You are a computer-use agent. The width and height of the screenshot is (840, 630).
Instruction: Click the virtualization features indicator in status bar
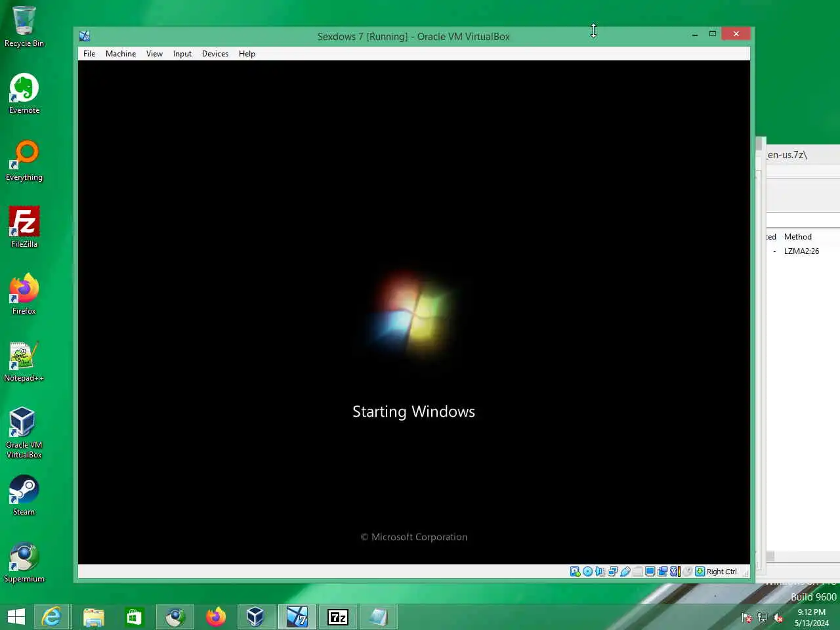click(x=675, y=572)
